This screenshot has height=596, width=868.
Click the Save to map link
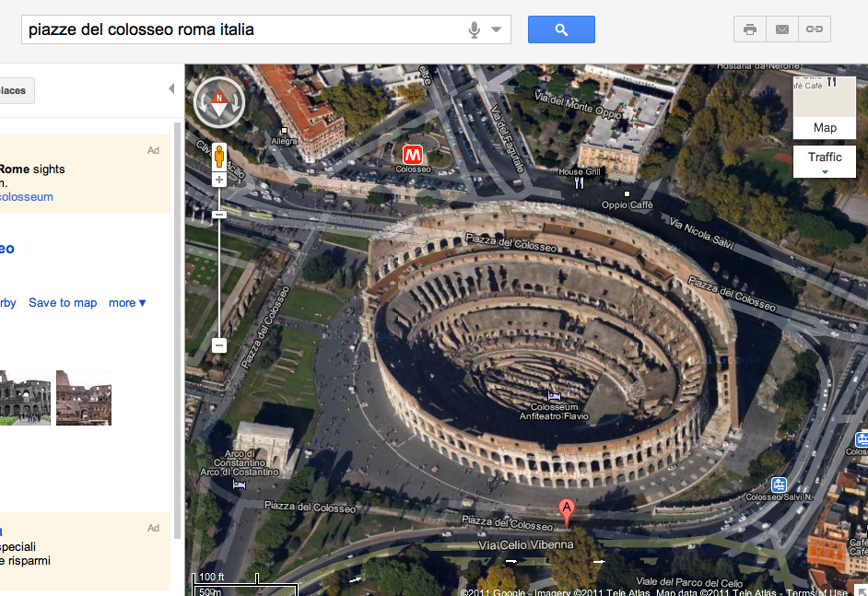pyautogui.click(x=63, y=303)
